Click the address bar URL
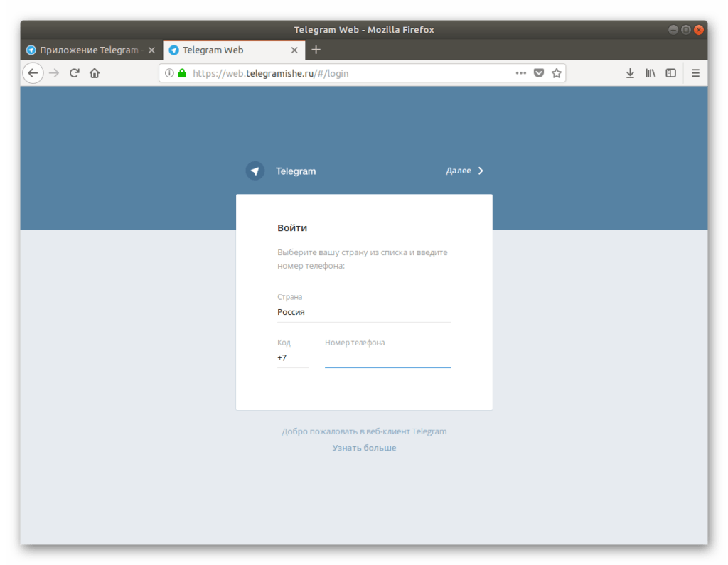The height and width of the screenshot is (565, 728). point(271,73)
